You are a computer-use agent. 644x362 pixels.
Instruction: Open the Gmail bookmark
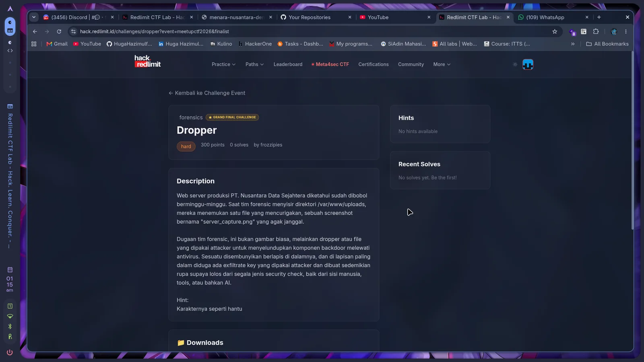(57, 44)
